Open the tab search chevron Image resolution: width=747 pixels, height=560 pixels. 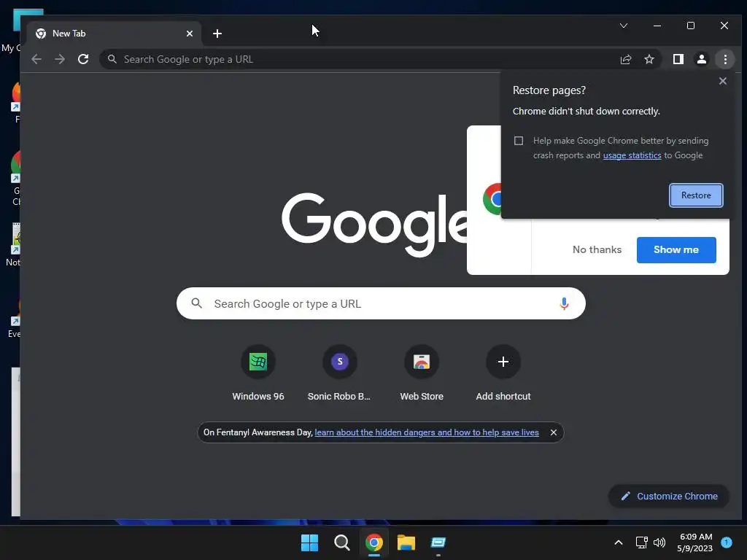[624, 26]
